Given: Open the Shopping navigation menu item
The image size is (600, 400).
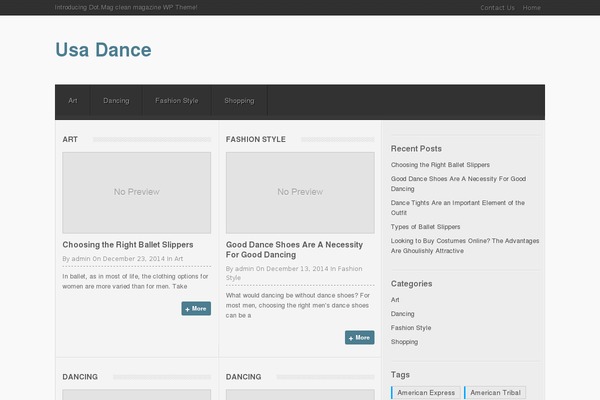Looking at the screenshot, I should (239, 101).
